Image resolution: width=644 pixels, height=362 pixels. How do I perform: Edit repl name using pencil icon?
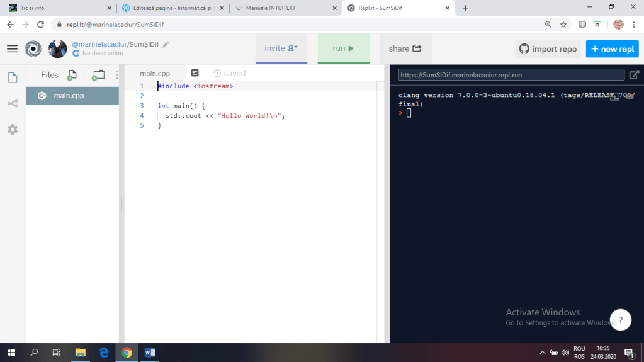pos(166,45)
